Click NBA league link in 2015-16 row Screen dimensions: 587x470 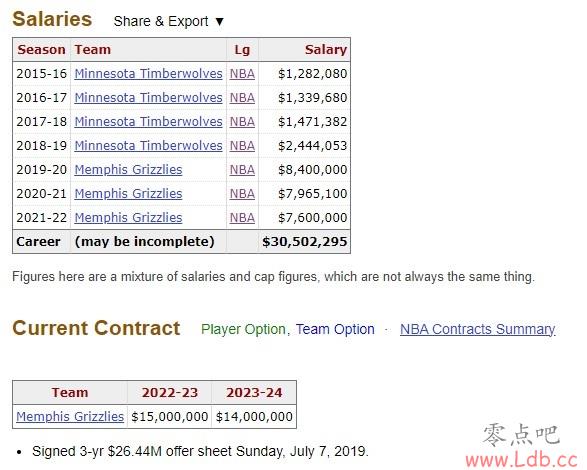(x=242, y=74)
